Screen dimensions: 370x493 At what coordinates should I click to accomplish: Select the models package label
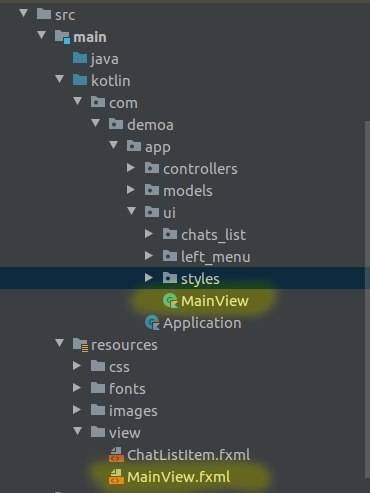coord(188,191)
